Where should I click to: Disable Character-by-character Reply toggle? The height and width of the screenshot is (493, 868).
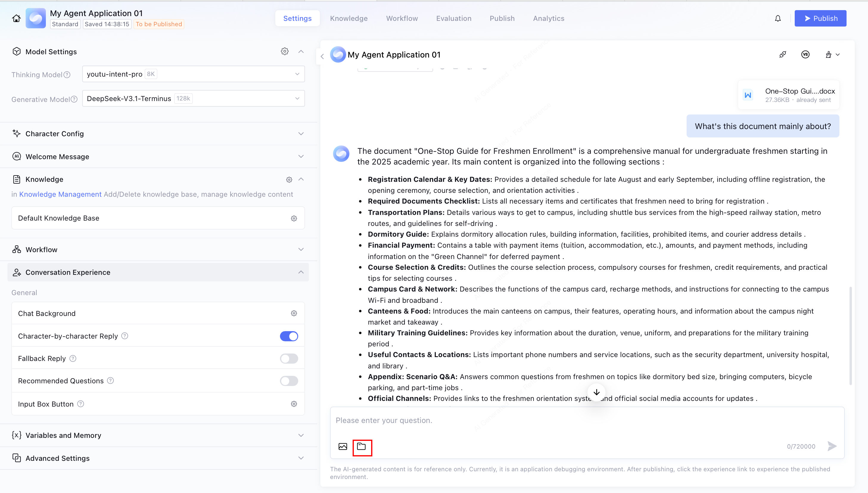coord(289,336)
